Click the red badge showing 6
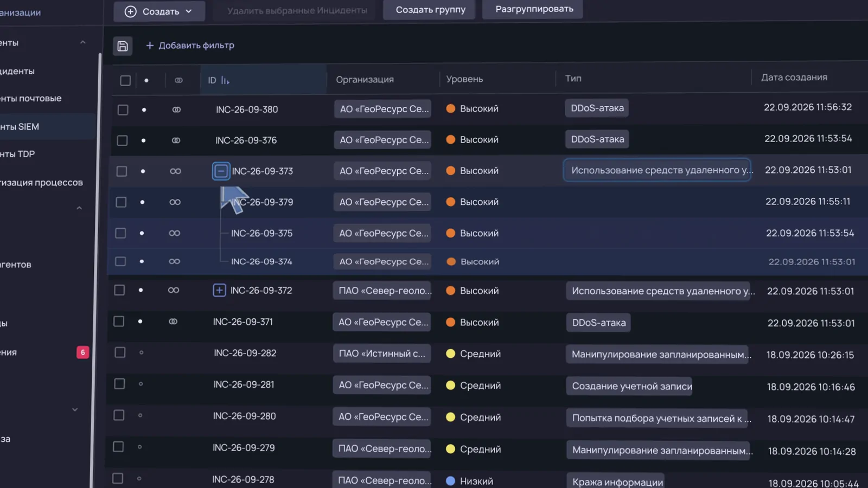This screenshot has width=868, height=488. click(82, 352)
